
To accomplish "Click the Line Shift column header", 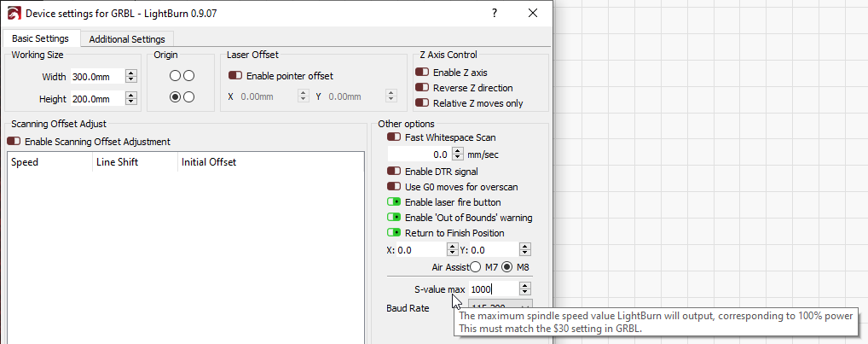I will [x=135, y=162].
